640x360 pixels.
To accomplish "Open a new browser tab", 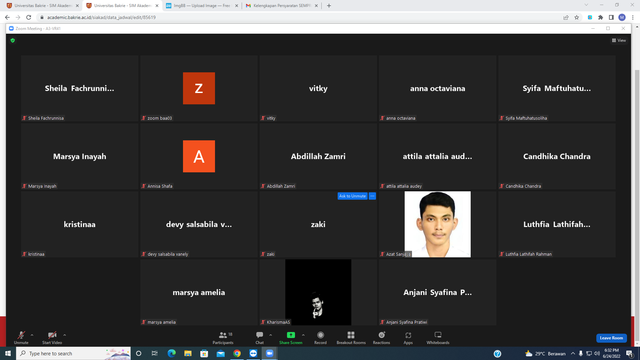I will (x=329, y=6).
